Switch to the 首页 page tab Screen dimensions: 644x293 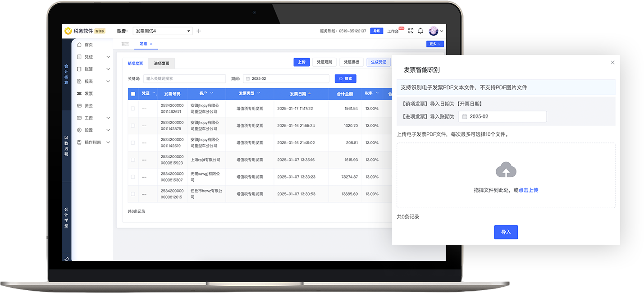[x=125, y=44]
